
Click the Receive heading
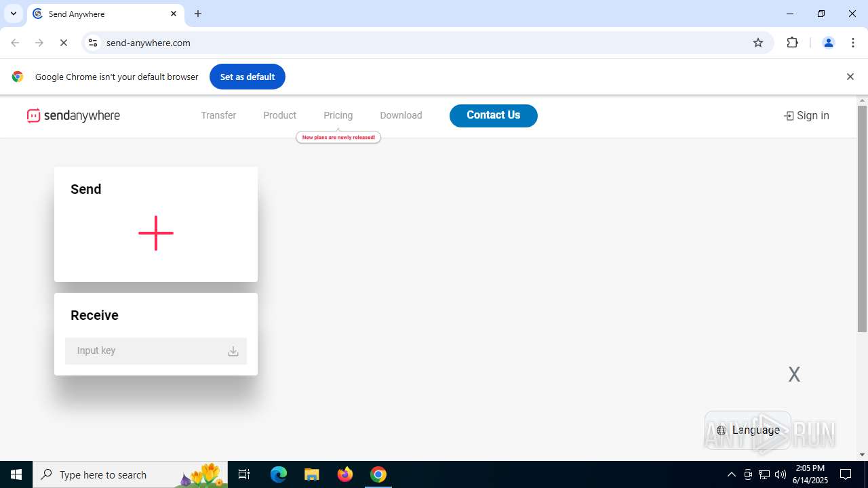tap(94, 315)
